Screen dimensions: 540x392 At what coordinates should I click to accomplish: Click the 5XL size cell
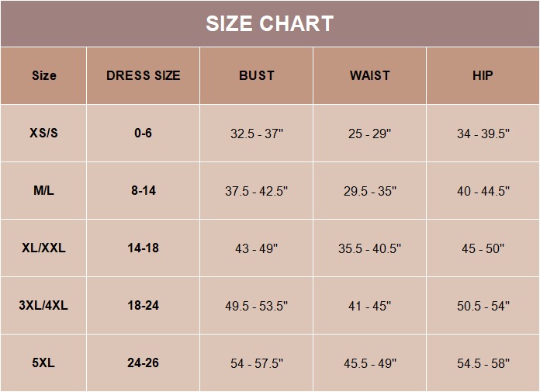43,363
